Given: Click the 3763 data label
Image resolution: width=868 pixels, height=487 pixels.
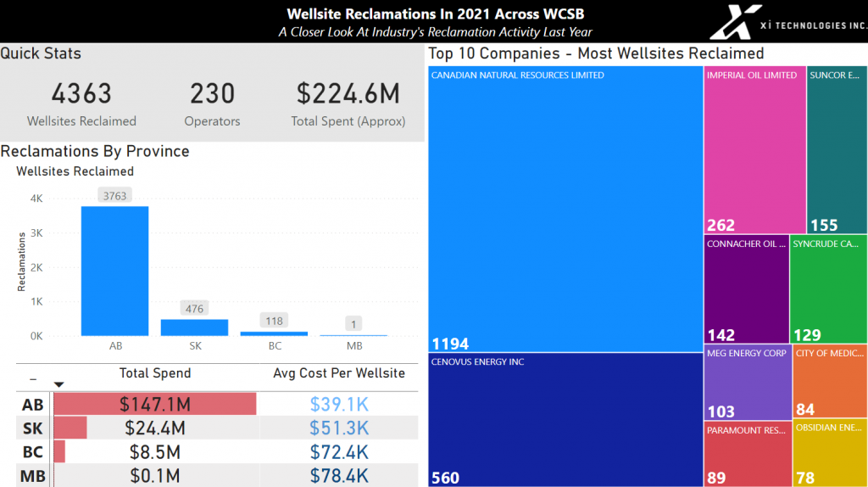Looking at the screenshot, I should (x=114, y=196).
